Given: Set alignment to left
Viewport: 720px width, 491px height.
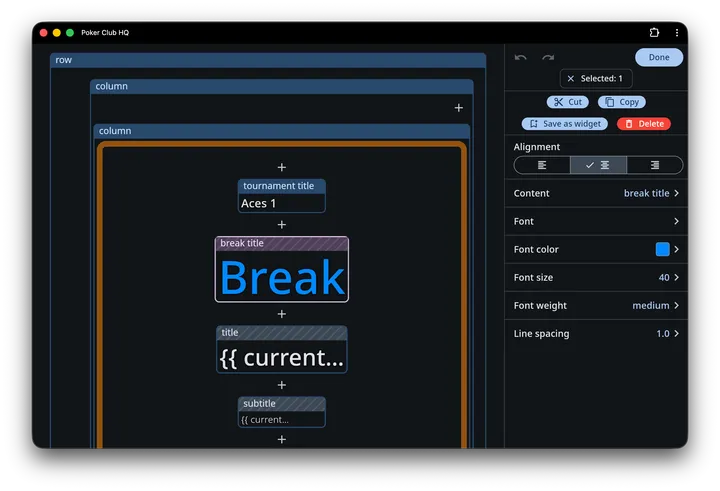Looking at the screenshot, I should (x=542, y=165).
